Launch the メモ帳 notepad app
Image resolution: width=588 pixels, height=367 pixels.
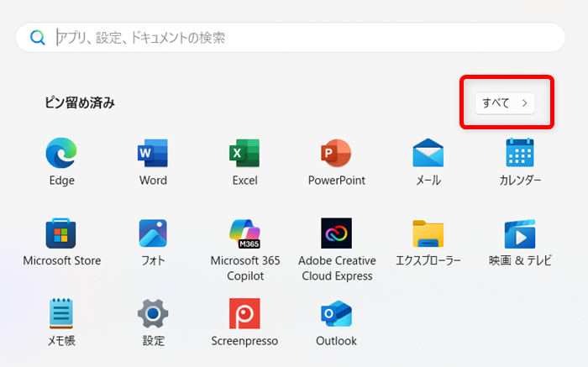point(61,313)
